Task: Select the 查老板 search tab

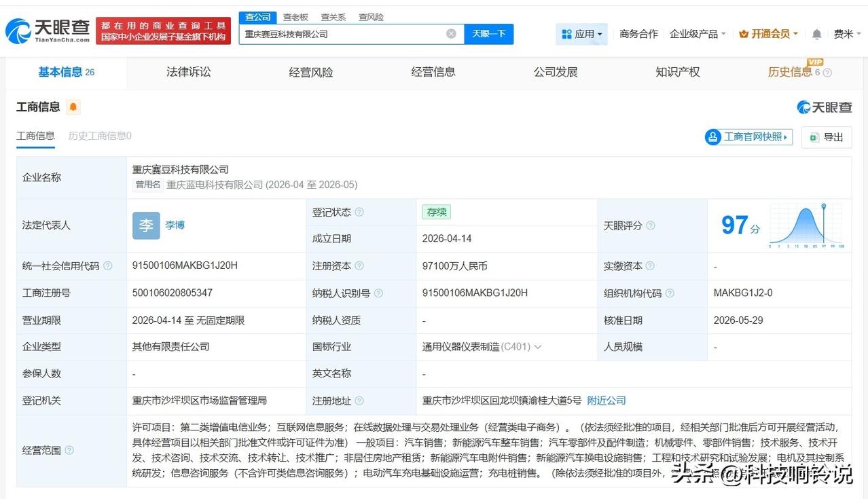Action: (x=295, y=17)
